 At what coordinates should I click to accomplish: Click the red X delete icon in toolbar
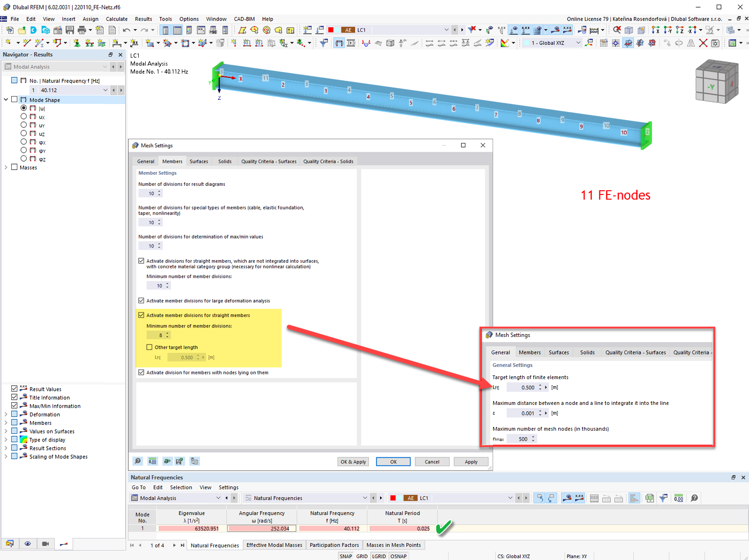(703, 43)
